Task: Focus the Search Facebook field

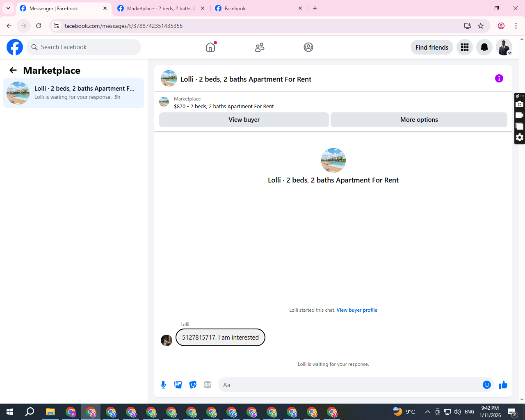Action: [x=84, y=47]
